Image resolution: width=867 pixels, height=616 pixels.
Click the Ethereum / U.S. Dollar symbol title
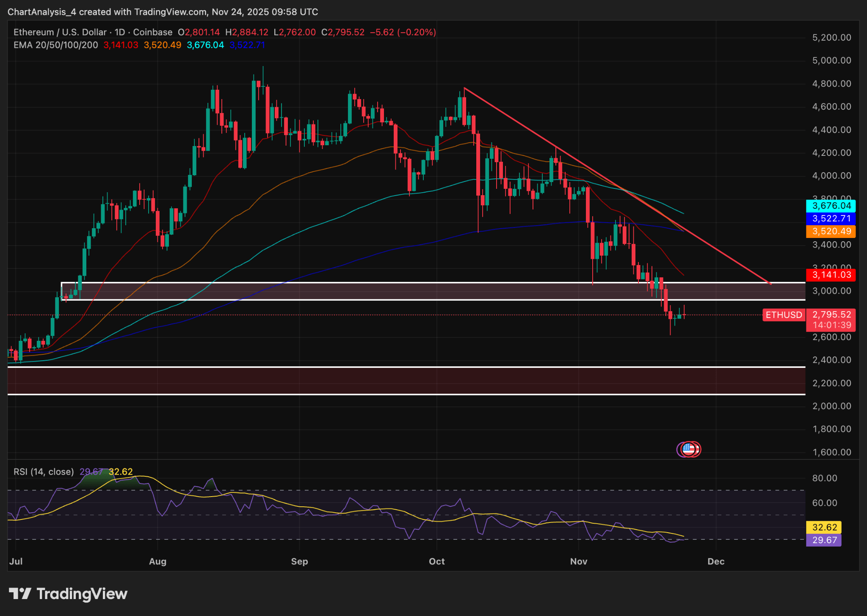[x=60, y=32]
